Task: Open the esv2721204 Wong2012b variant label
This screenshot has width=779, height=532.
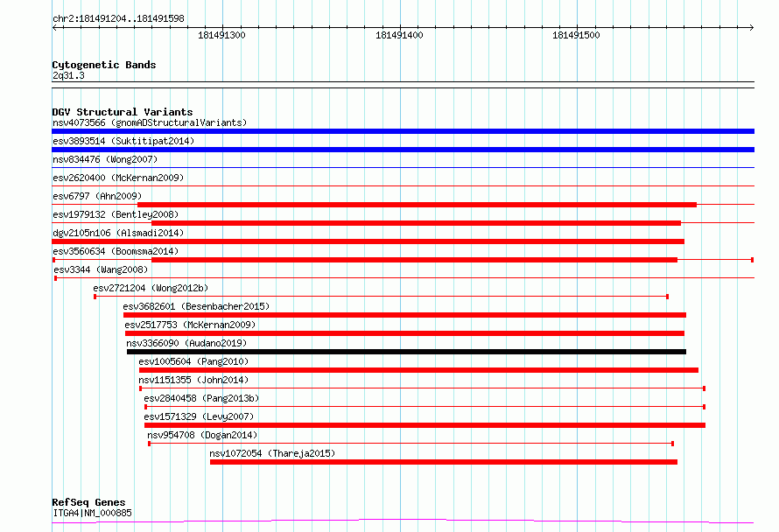Action: pyautogui.click(x=151, y=288)
